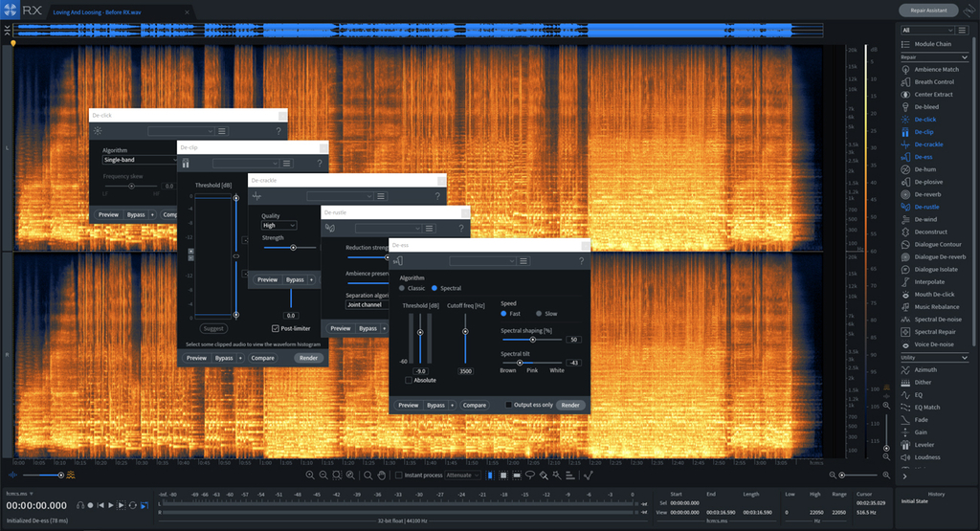Viewport: 980px width, 531px height.
Task: Open the EQ utility module
Action: click(919, 395)
